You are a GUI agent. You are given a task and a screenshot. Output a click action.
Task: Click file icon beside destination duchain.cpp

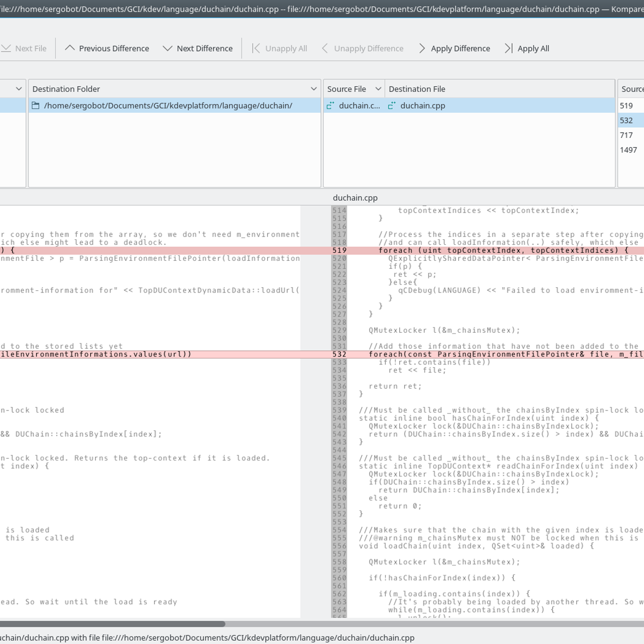(392, 106)
